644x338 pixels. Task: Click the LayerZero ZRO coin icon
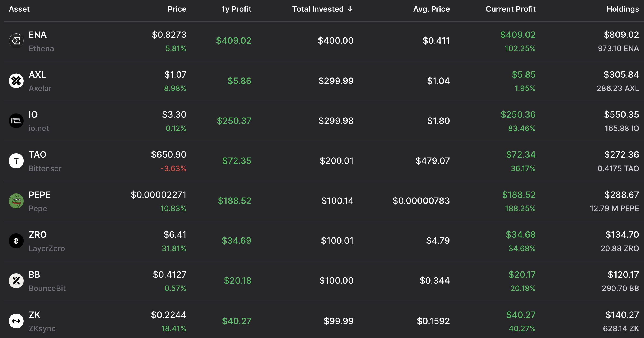tap(16, 241)
